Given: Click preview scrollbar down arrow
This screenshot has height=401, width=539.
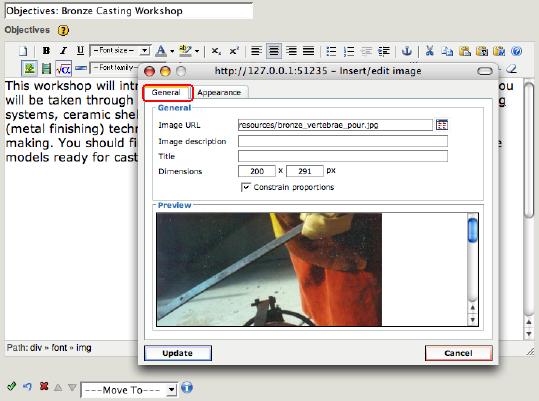Looking at the screenshot, I should tap(473, 320).
